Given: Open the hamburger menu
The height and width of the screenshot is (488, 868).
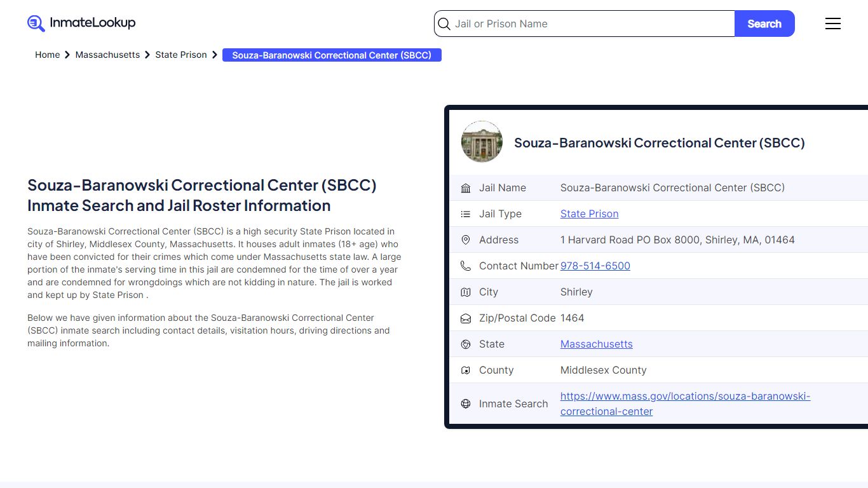Looking at the screenshot, I should 833,24.
